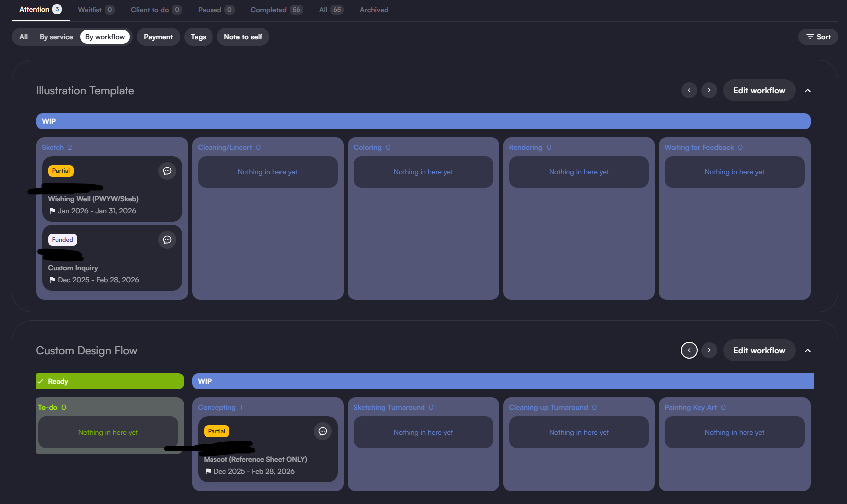Select the All view filter

click(23, 37)
